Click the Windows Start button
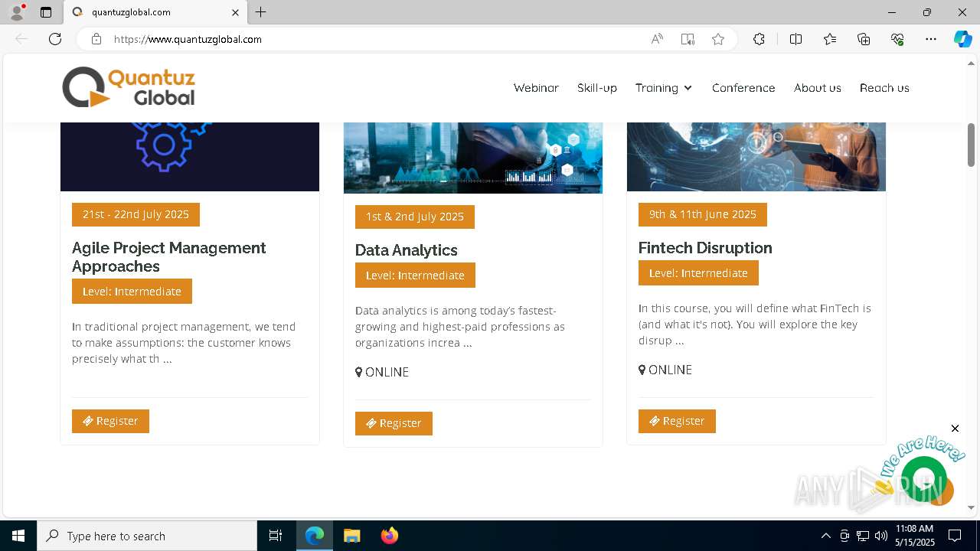Viewport: 980px width, 551px height. pyautogui.click(x=18, y=536)
